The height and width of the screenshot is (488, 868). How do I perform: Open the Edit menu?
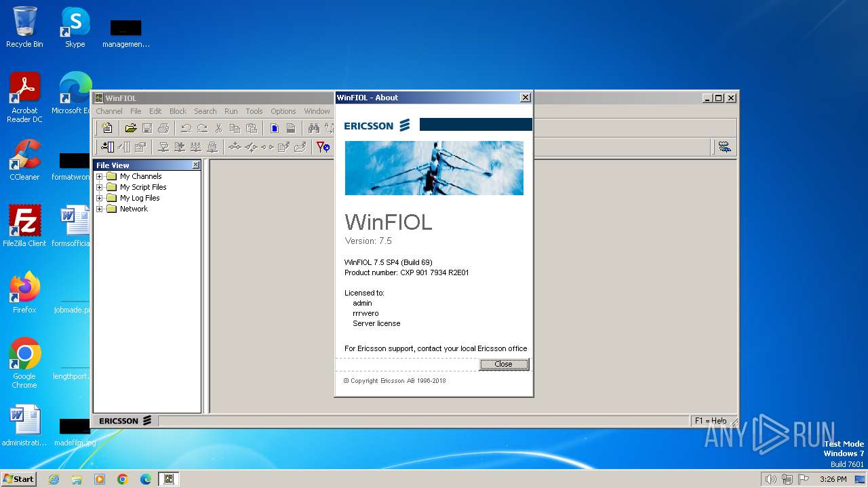pos(155,111)
